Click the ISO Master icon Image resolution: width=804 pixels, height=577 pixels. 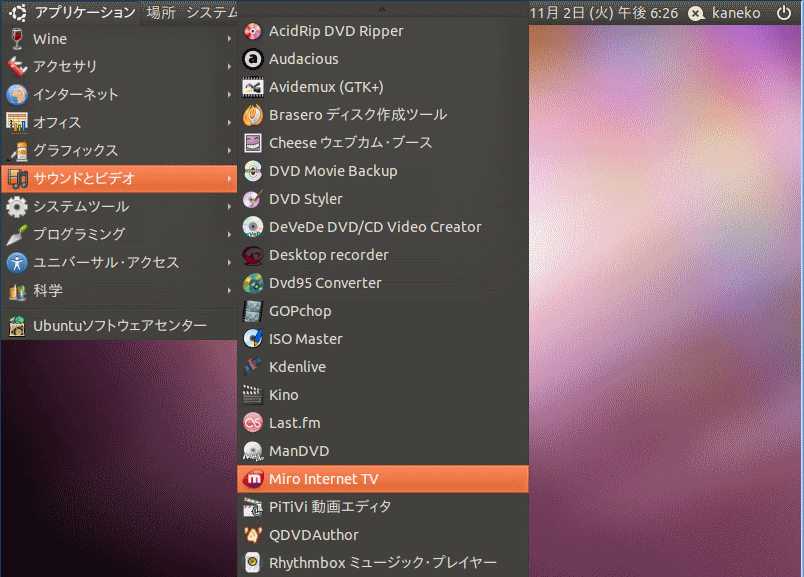253,339
